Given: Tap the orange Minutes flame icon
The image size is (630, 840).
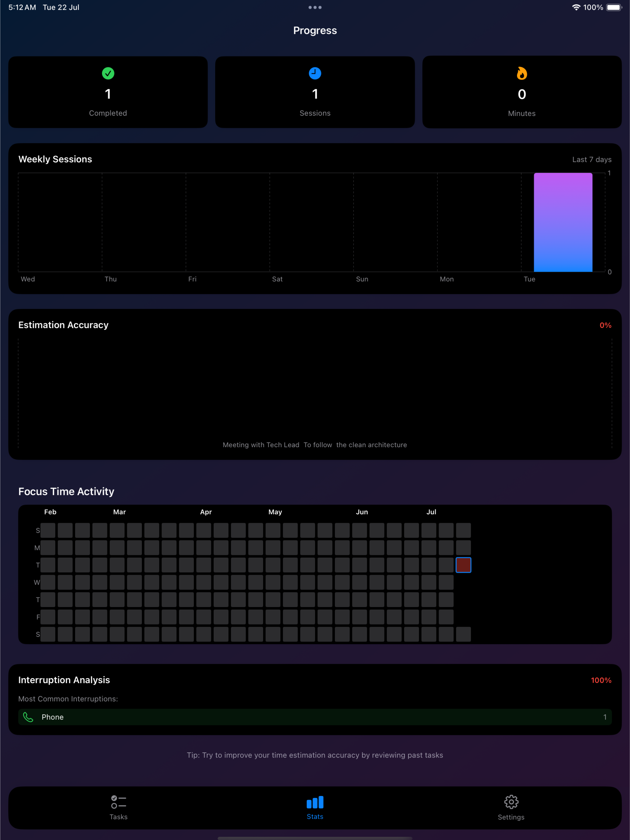Looking at the screenshot, I should coord(522,73).
